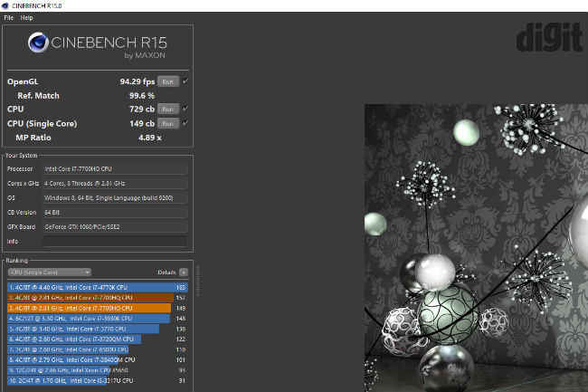Select ranking row 5 Core i7-3770
This screenshot has height=392, width=588.
pos(98,329)
